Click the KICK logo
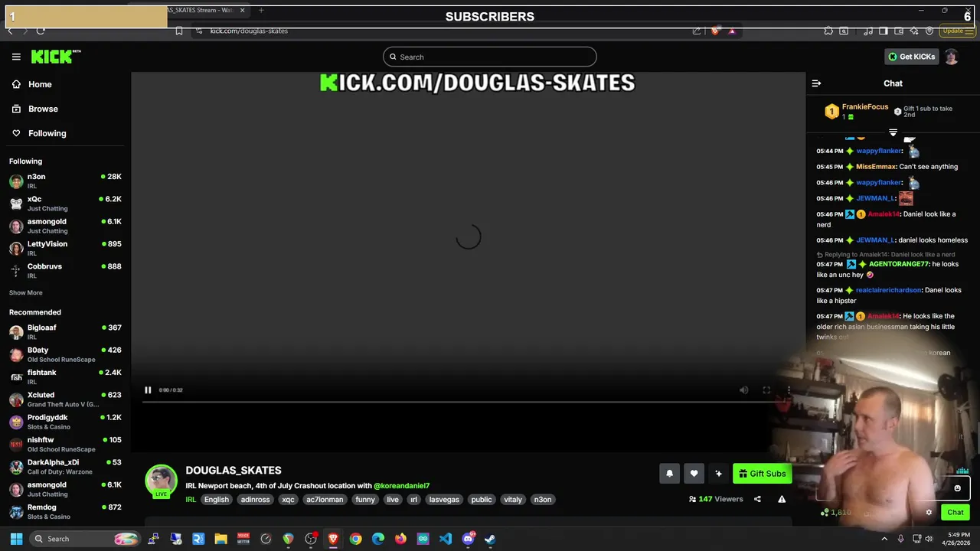Viewport: 980px width, 551px height. pos(56,57)
